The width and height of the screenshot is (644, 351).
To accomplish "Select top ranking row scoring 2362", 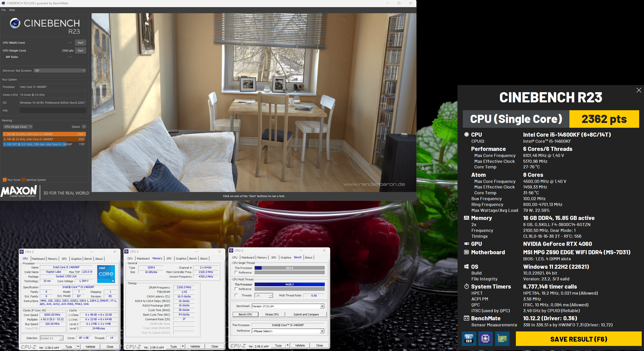I will tap(44, 134).
